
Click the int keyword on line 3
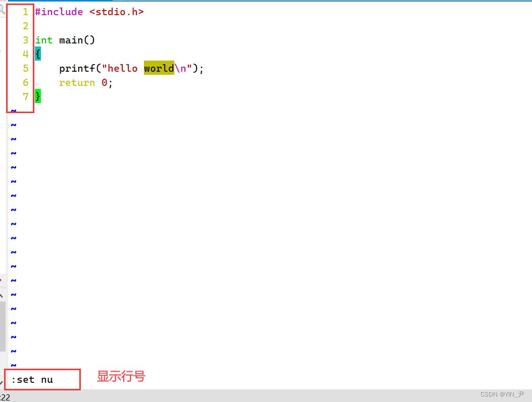43,40
